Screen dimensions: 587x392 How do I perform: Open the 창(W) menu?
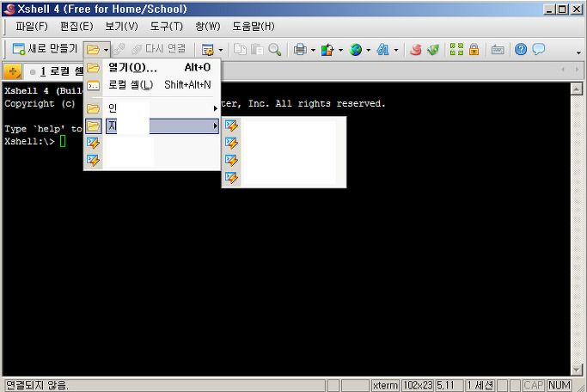coord(208,26)
